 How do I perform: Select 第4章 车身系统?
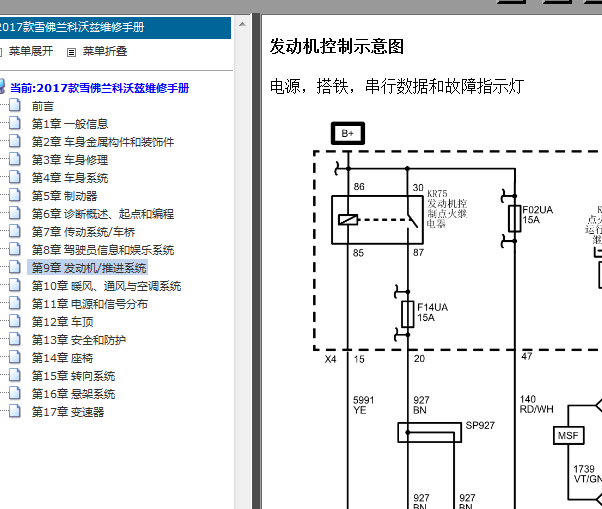[x=70, y=178]
